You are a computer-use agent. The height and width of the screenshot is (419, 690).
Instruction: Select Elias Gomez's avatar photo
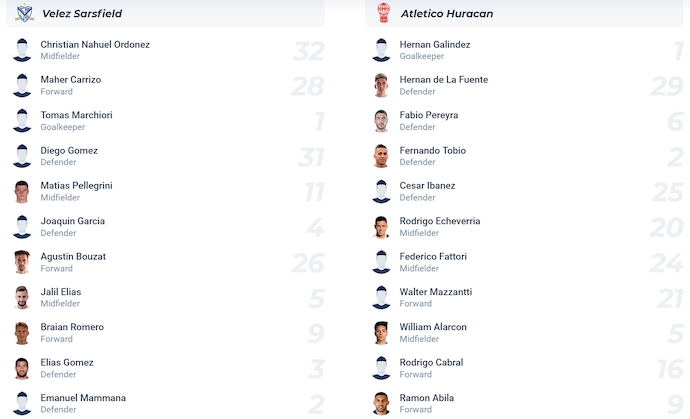click(x=22, y=368)
